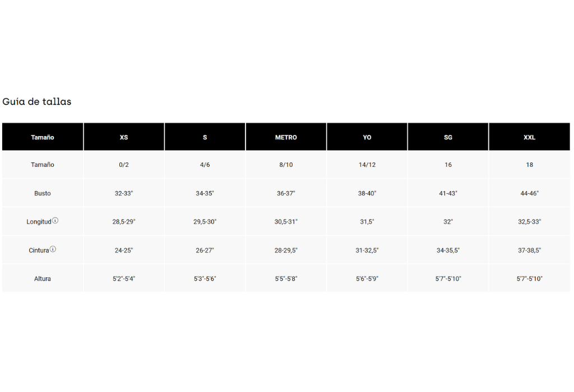Click the Cintura row label text
The width and height of the screenshot is (574, 392).
pos(39,250)
